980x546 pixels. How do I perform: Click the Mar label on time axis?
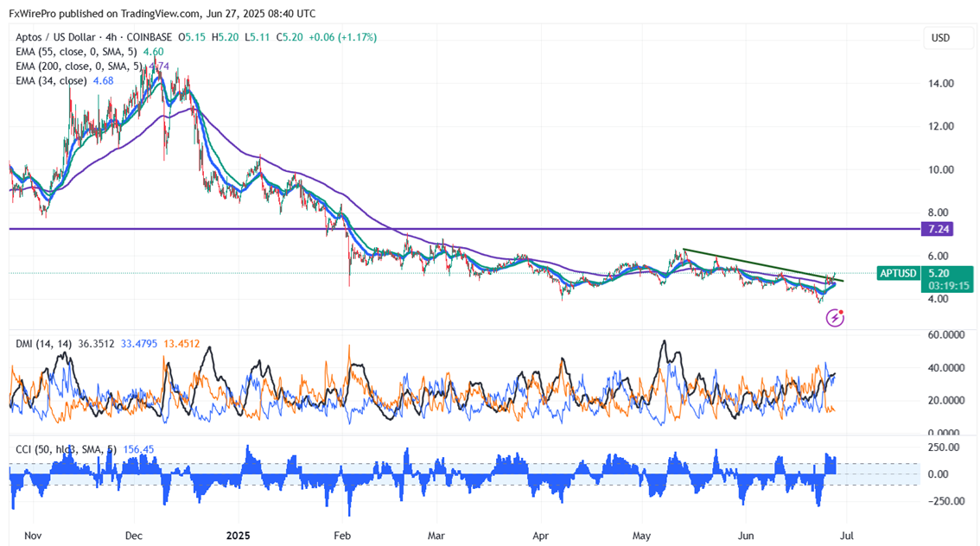click(x=436, y=536)
